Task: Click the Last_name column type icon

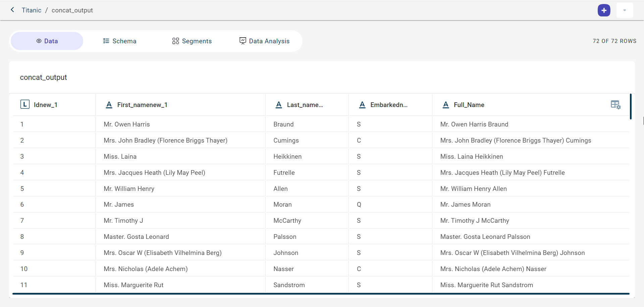Action: coord(279,105)
